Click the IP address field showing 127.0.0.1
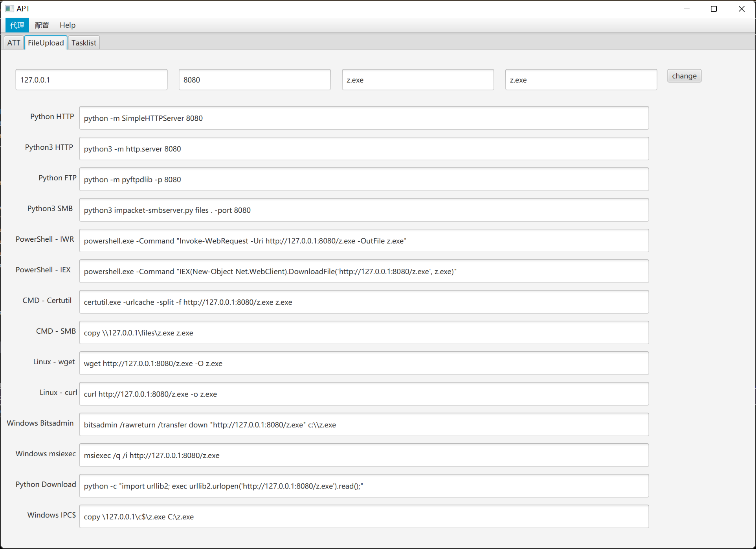Viewport: 756px width, 549px height. [91, 80]
